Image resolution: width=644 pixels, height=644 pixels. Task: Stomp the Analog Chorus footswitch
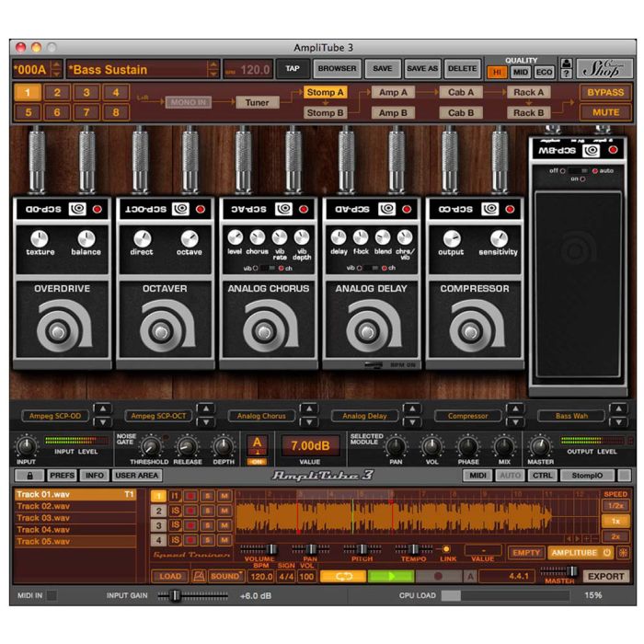click(264, 331)
